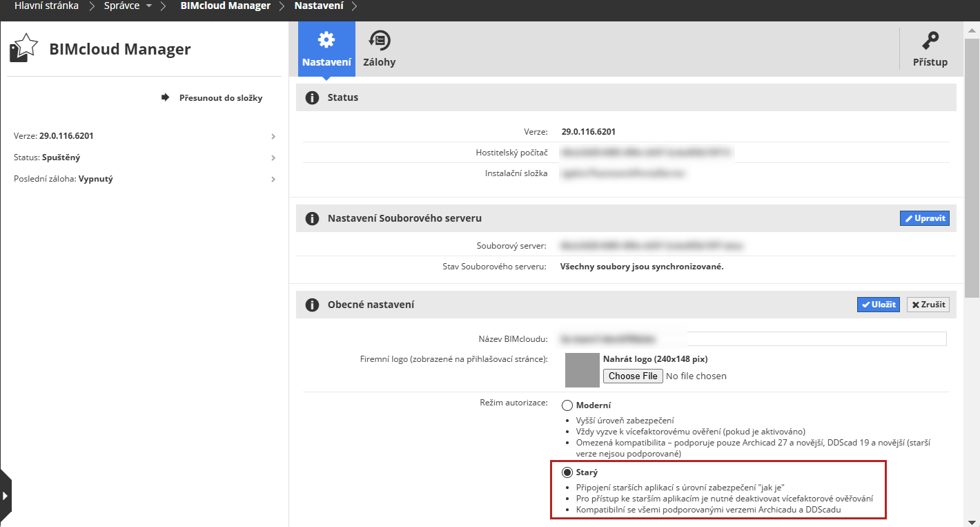Click the 'Instalační složka' label
Viewport: 980px width, 527px height.
516,173
